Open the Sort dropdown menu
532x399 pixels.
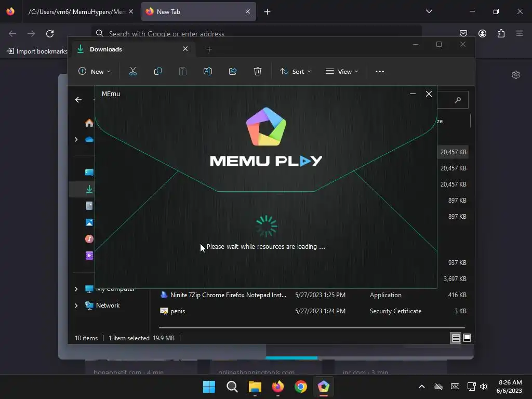[295, 71]
